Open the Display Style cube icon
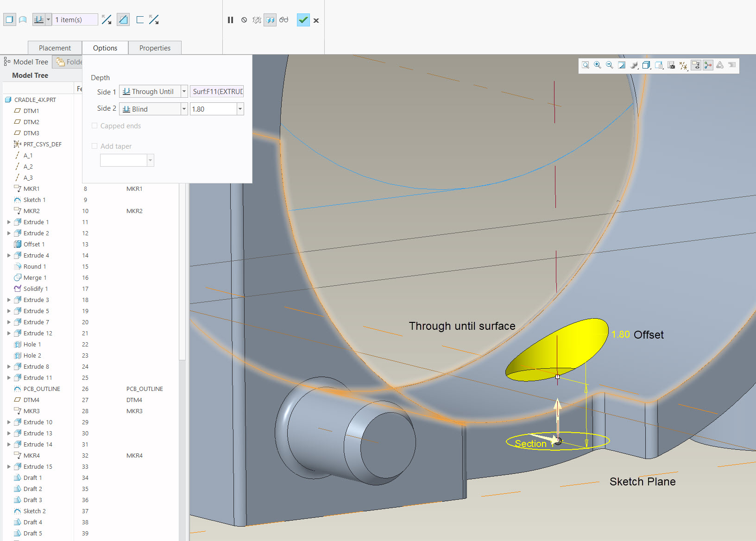 pos(646,65)
